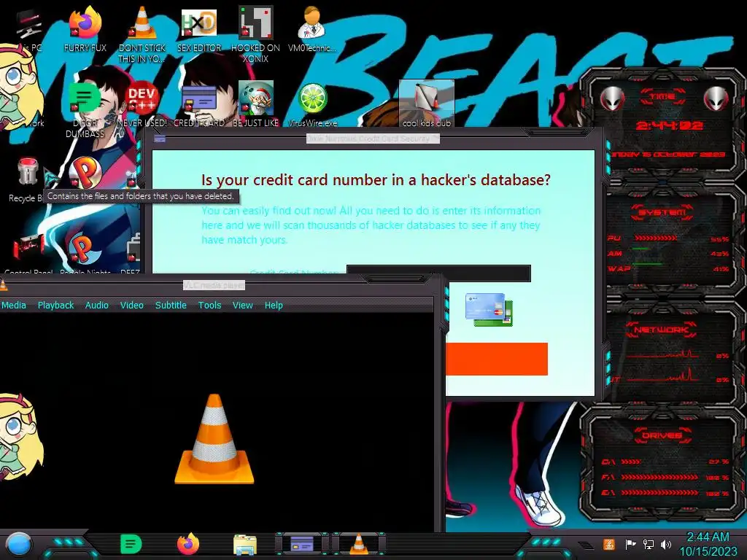Click the credit card window title bar text

point(373,139)
